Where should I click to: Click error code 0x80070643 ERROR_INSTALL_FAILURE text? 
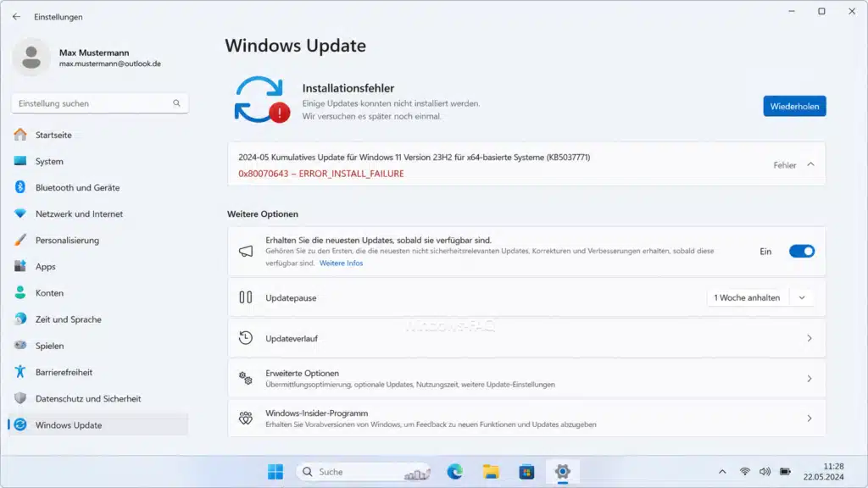321,173
